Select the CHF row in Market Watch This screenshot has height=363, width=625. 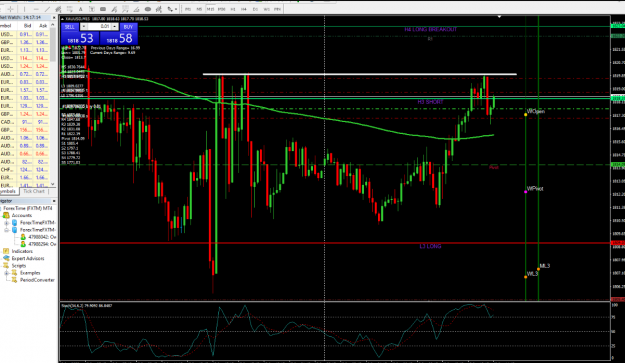tap(25, 170)
